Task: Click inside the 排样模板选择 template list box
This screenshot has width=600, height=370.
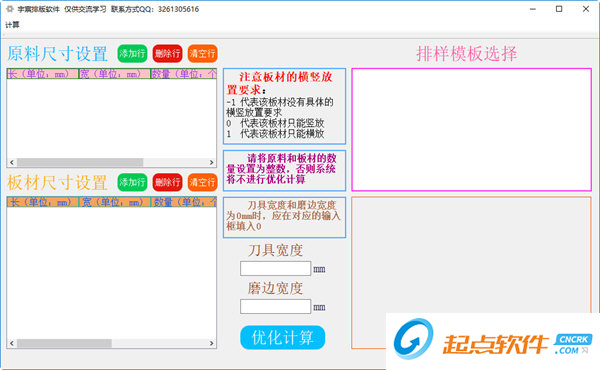Action: 471,130
